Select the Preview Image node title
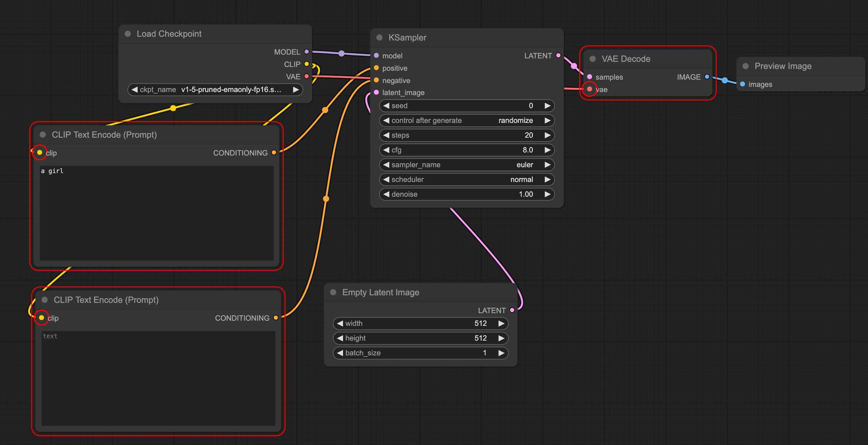 tap(783, 66)
